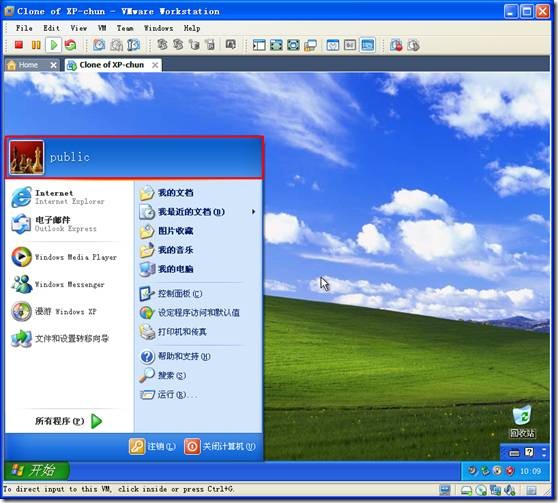558x503 pixels.
Task: Open 帮助和支持 Help and Support
Action: [x=198, y=356]
